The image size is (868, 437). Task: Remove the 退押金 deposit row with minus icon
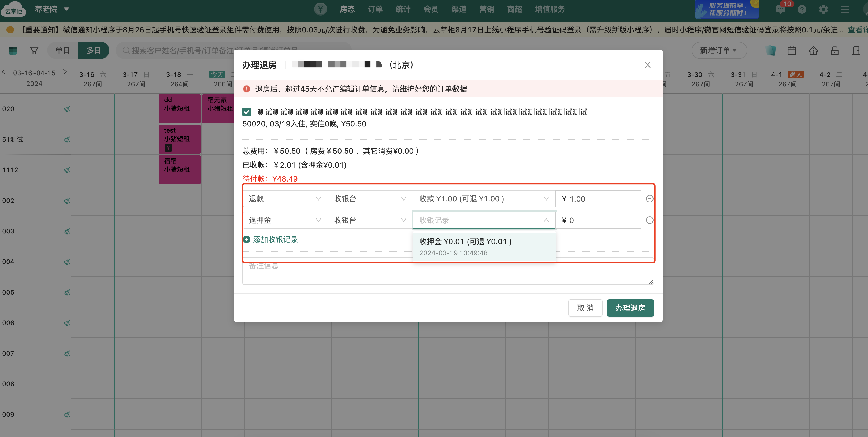pyautogui.click(x=649, y=220)
